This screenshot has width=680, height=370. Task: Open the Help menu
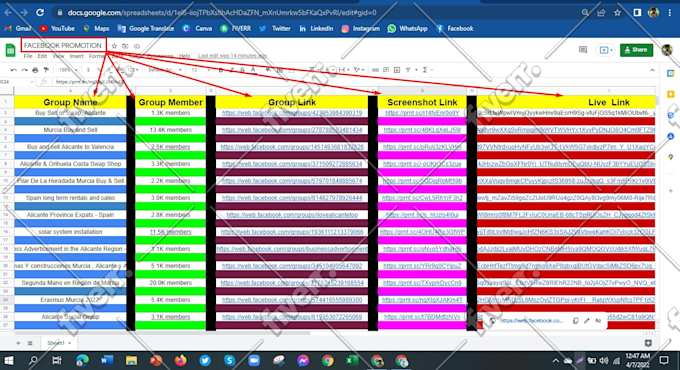click(x=185, y=56)
